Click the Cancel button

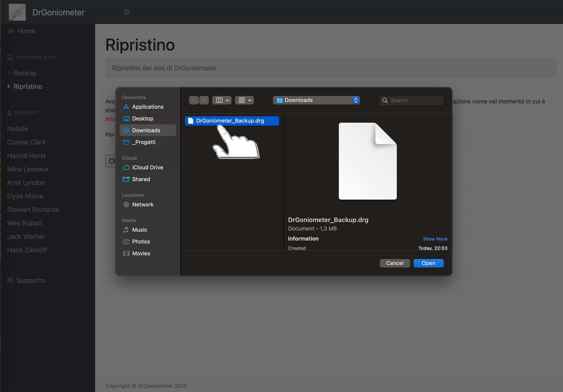[395, 263]
